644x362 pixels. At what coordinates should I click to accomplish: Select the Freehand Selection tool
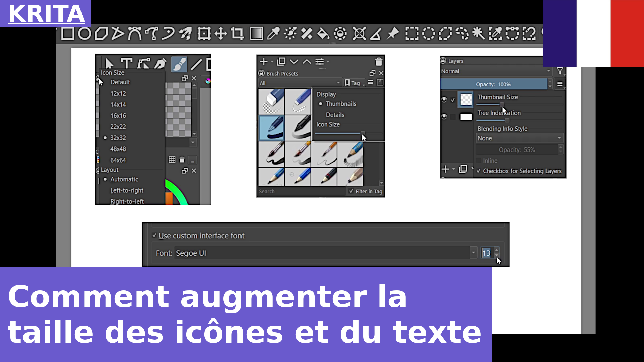[462, 34]
